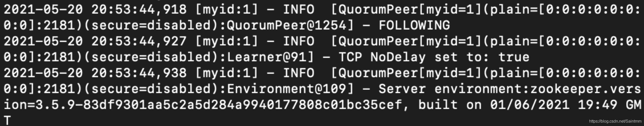644x126 pixels.
Task: Click the version hash 83df9301aa5c2a5d284a
Action: point(163,105)
